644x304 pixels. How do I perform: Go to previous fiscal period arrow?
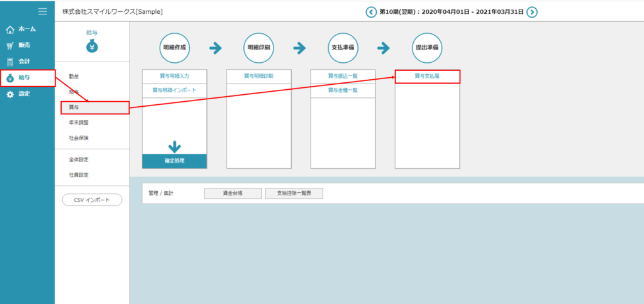click(x=371, y=12)
